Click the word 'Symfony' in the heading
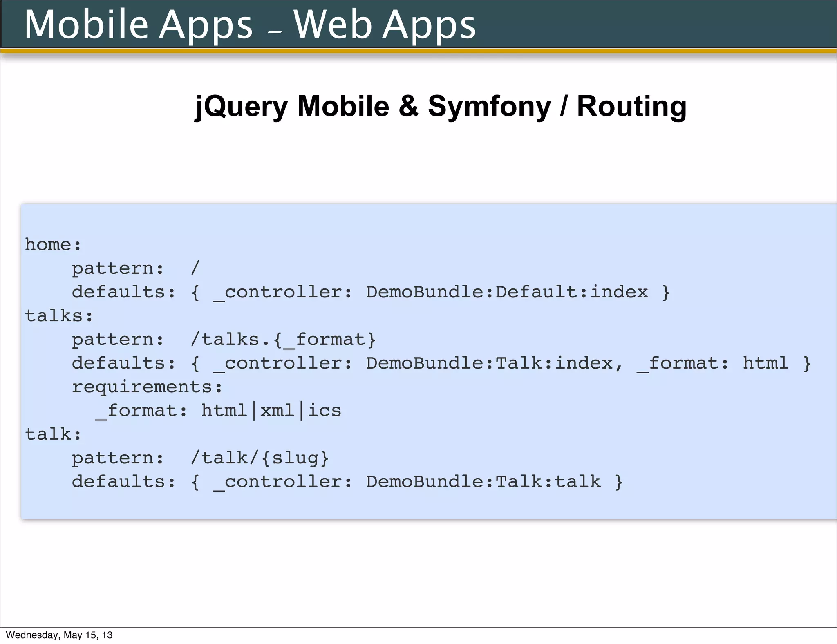837x644 pixels. coord(489,107)
